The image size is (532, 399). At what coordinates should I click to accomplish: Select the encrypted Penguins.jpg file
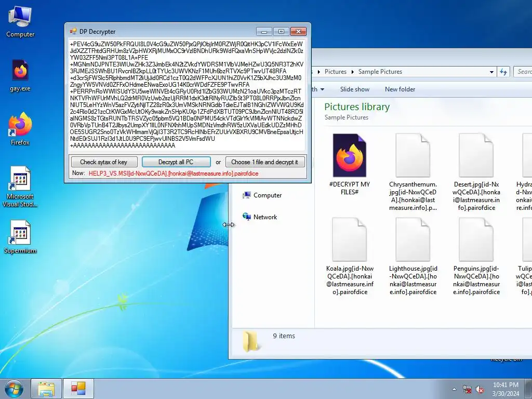point(476,257)
